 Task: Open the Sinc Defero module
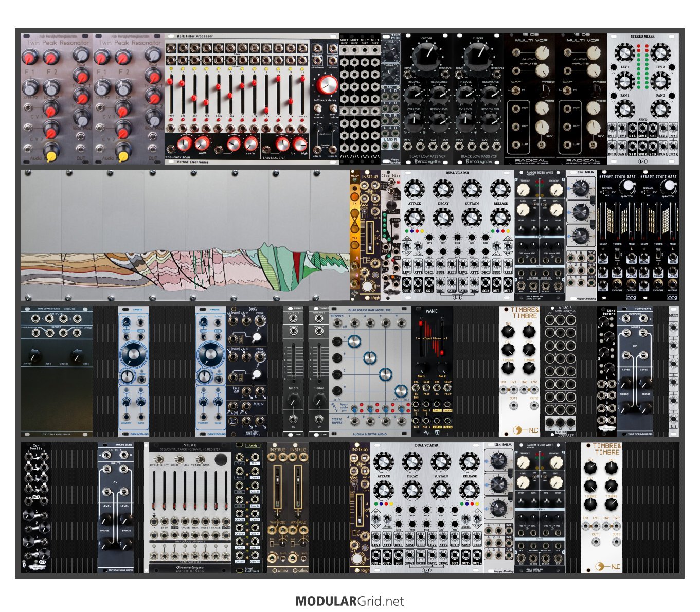607,371
